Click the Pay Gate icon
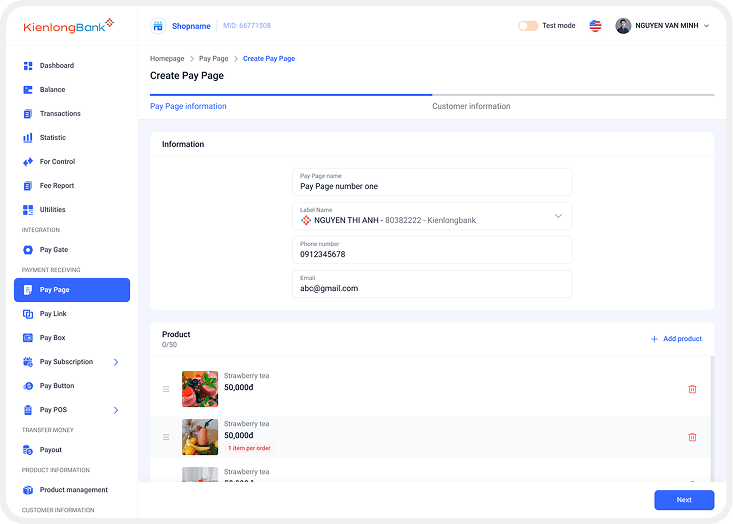733x524 pixels. (x=28, y=250)
